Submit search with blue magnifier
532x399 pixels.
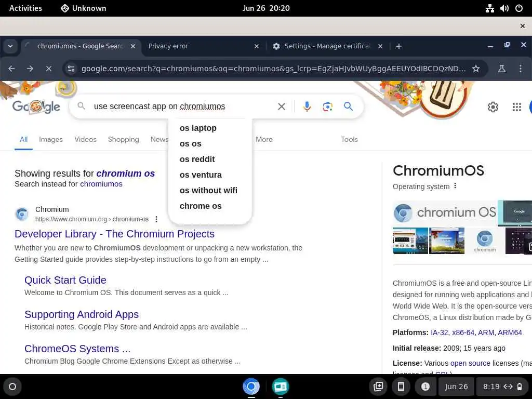(348, 107)
